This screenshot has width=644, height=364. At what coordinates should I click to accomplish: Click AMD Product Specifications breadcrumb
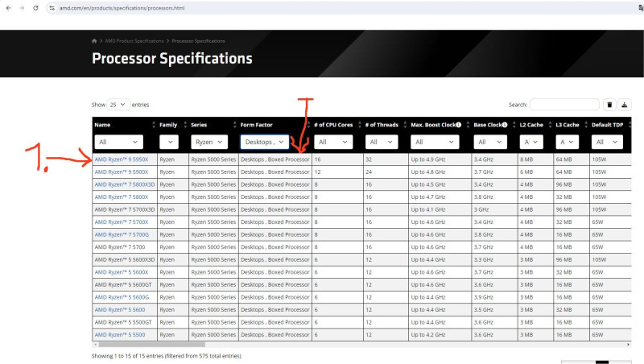[x=134, y=41]
